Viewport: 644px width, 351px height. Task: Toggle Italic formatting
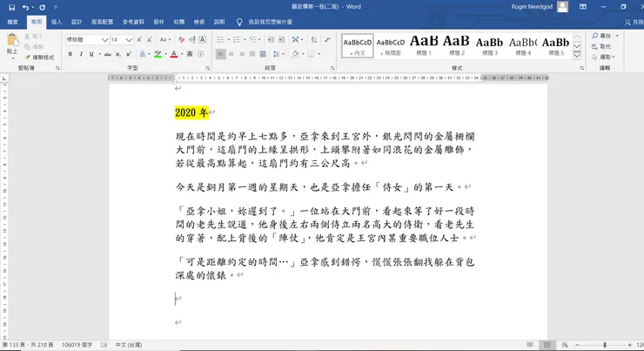[81, 54]
